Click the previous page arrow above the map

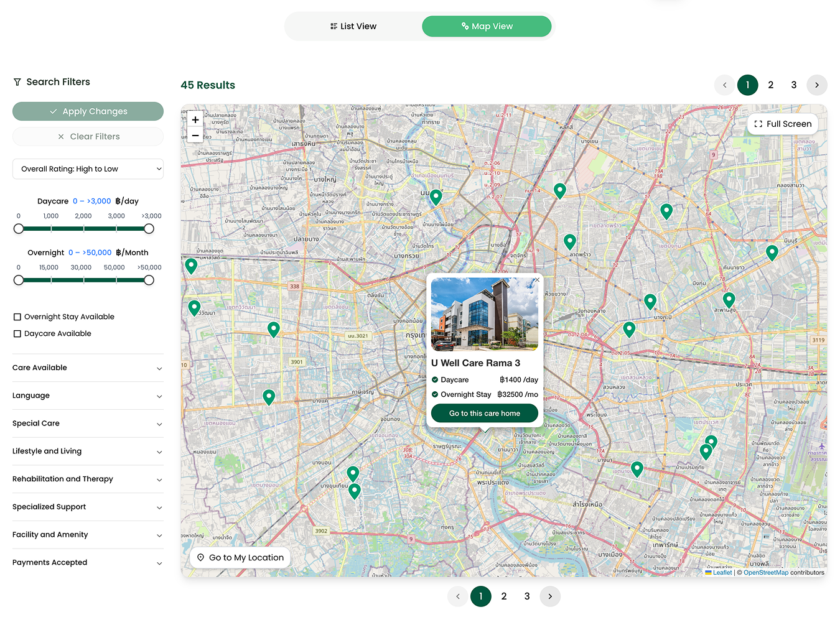click(x=724, y=85)
